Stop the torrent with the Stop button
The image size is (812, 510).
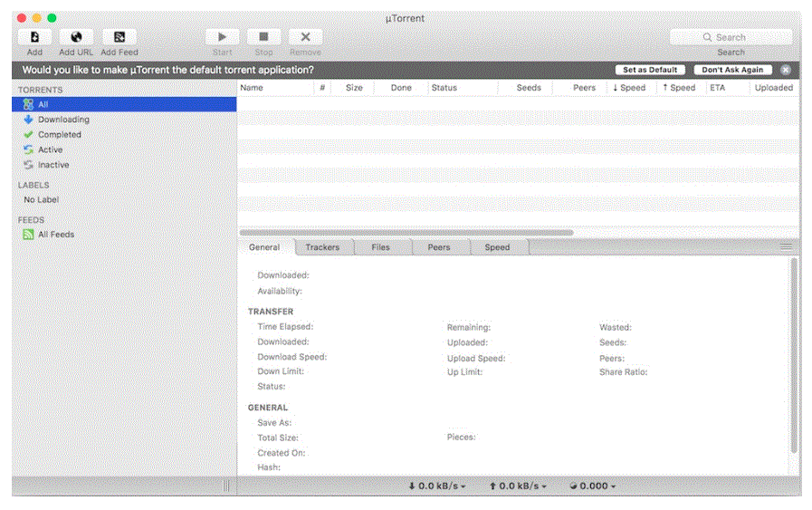[263, 37]
